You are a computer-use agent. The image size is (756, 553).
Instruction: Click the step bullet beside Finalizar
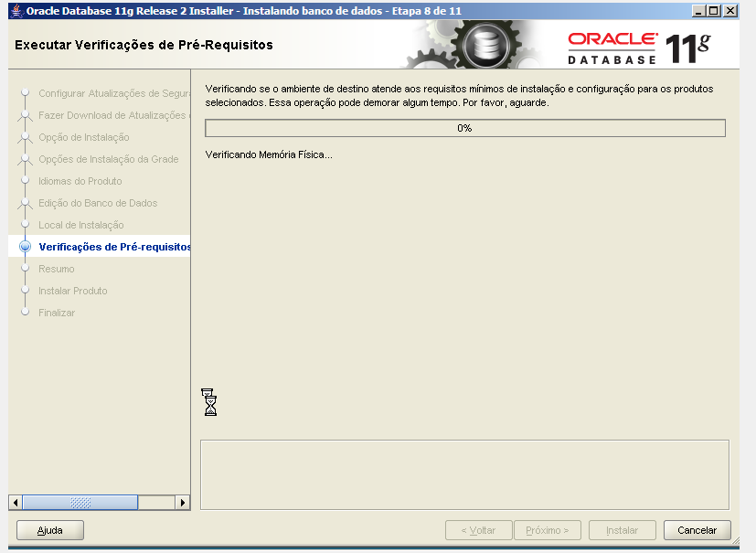coord(25,313)
